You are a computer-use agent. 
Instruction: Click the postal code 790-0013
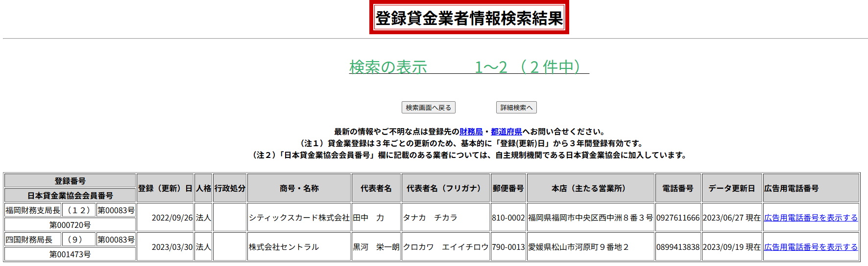click(508, 247)
